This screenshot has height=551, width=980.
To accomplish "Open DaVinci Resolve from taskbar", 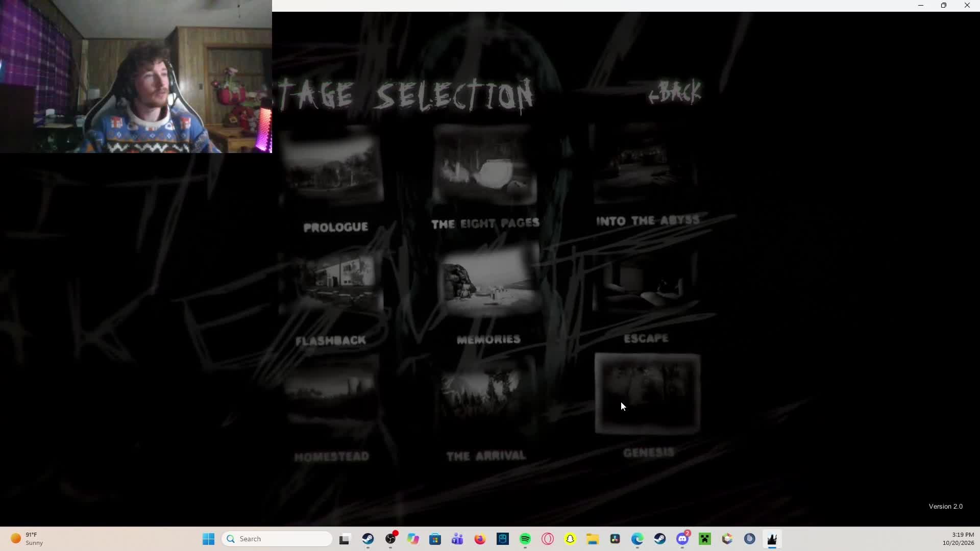I will coord(615,539).
